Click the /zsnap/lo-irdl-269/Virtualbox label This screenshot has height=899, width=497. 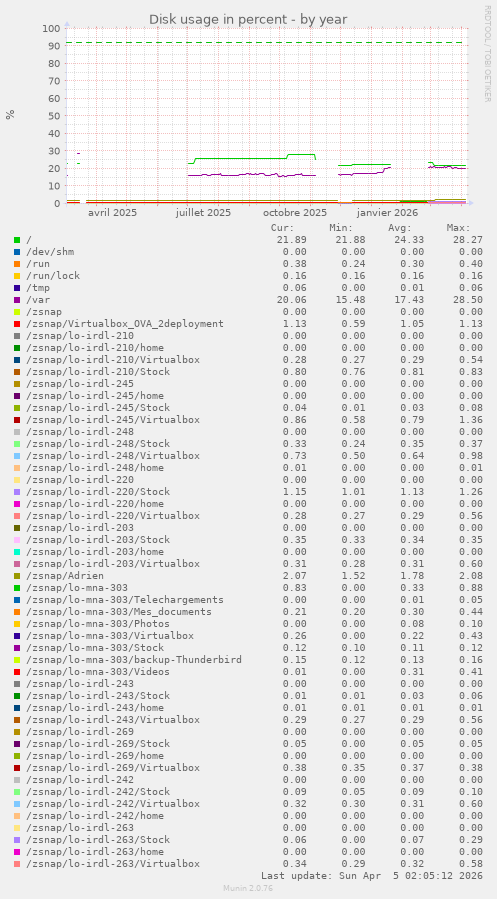pyautogui.click(x=113, y=768)
